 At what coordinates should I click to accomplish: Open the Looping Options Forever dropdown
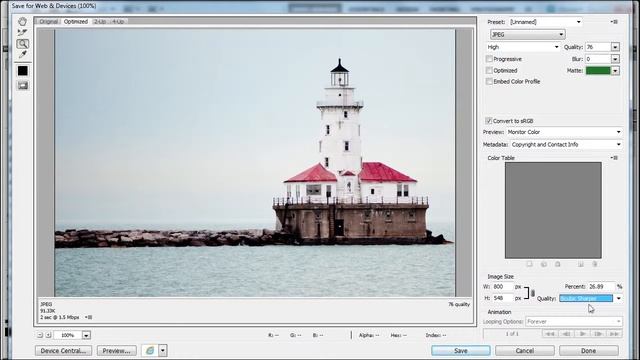pyautogui.click(x=574, y=322)
